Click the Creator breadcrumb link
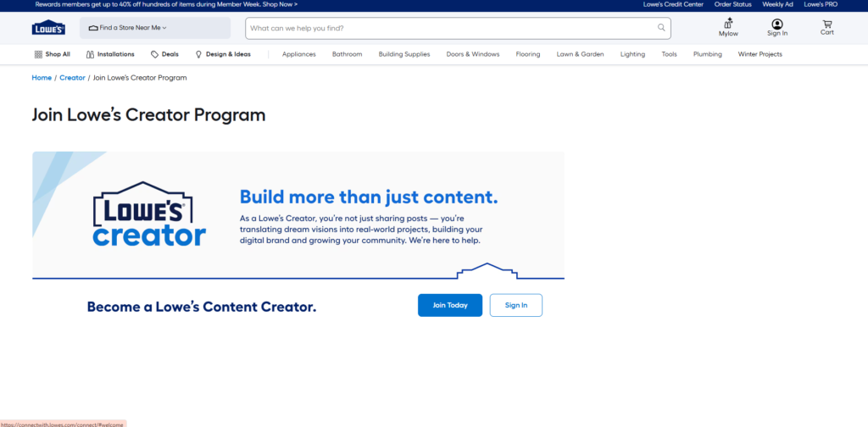Image resolution: width=868 pixels, height=427 pixels. [x=72, y=78]
